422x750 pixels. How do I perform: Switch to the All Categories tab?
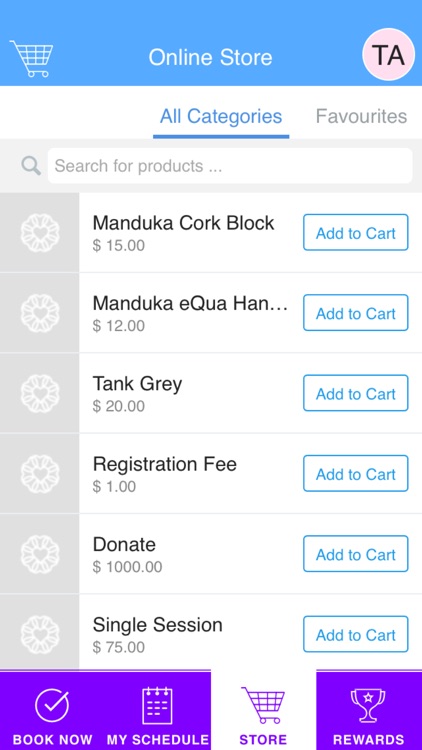[x=221, y=116]
